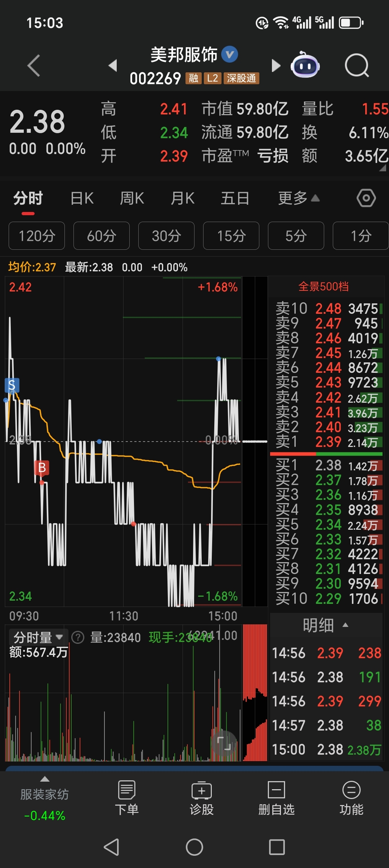This screenshot has height=868, width=389.
Task: Tap 买3 bid row at 2.36
Action: (x=327, y=495)
